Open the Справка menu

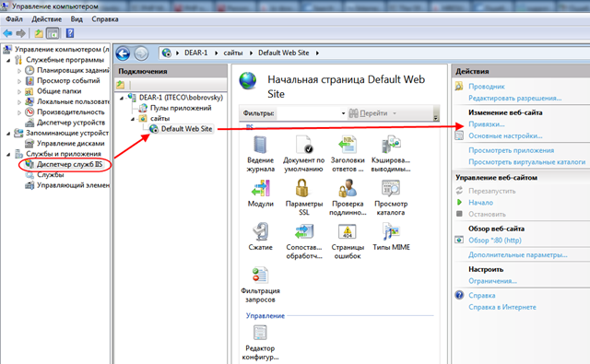click(x=105, y=19)
